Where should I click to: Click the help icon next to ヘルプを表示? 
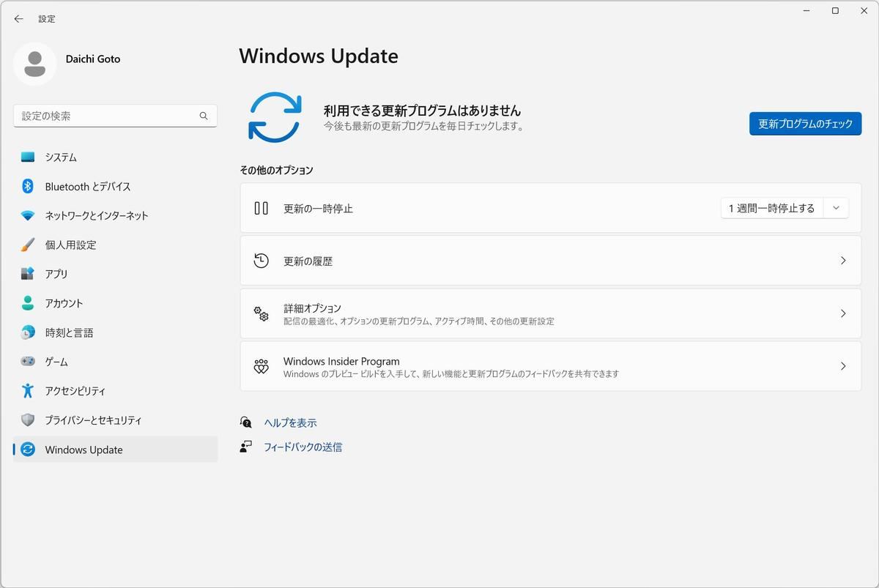tap(246, 423)
